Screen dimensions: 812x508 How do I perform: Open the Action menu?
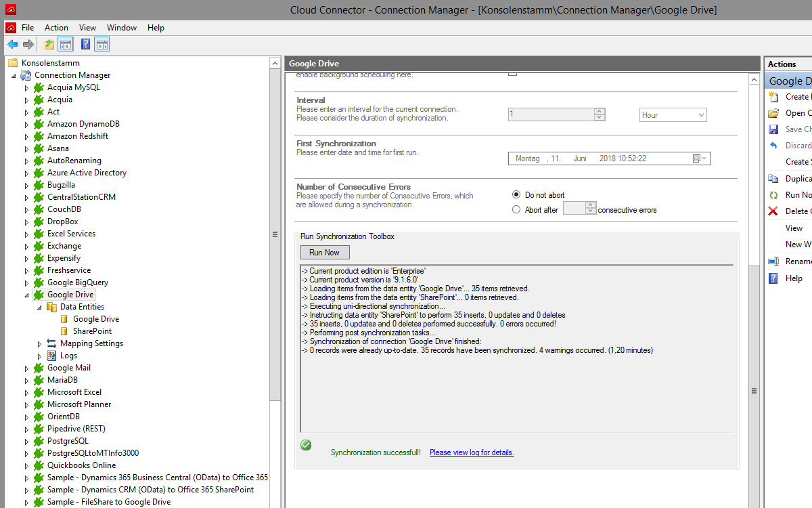pos(56,28)
